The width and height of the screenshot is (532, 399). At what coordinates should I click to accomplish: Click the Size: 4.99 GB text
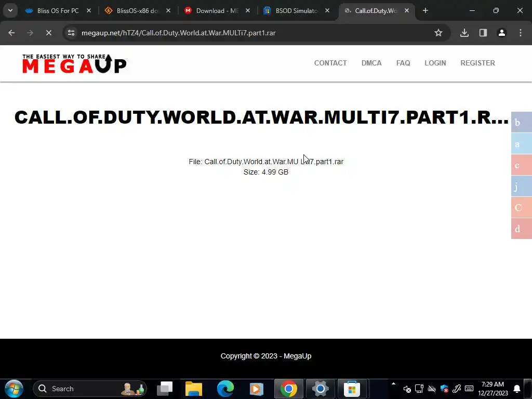(266, 172)
